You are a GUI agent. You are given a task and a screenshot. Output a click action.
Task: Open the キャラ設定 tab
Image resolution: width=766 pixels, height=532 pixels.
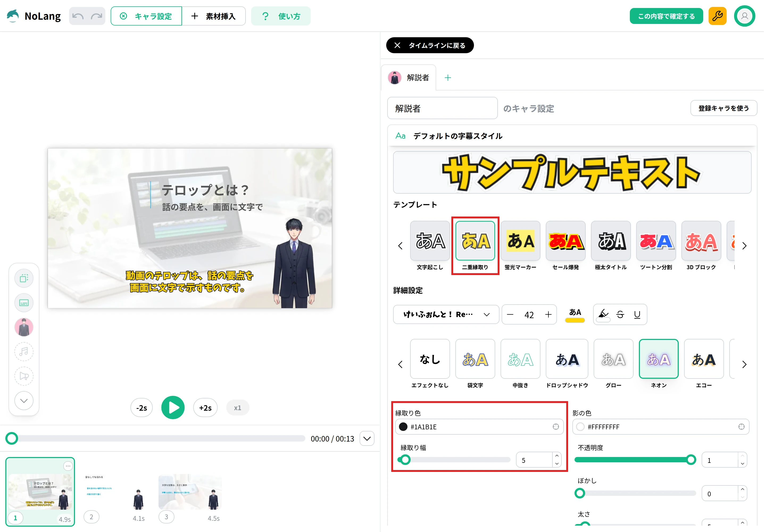pos(146,16)
